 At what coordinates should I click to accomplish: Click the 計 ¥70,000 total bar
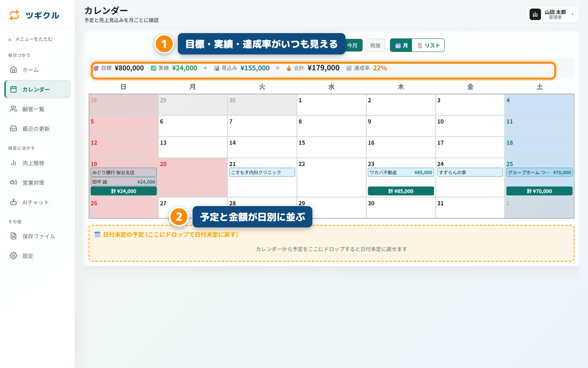click(539, 191)
